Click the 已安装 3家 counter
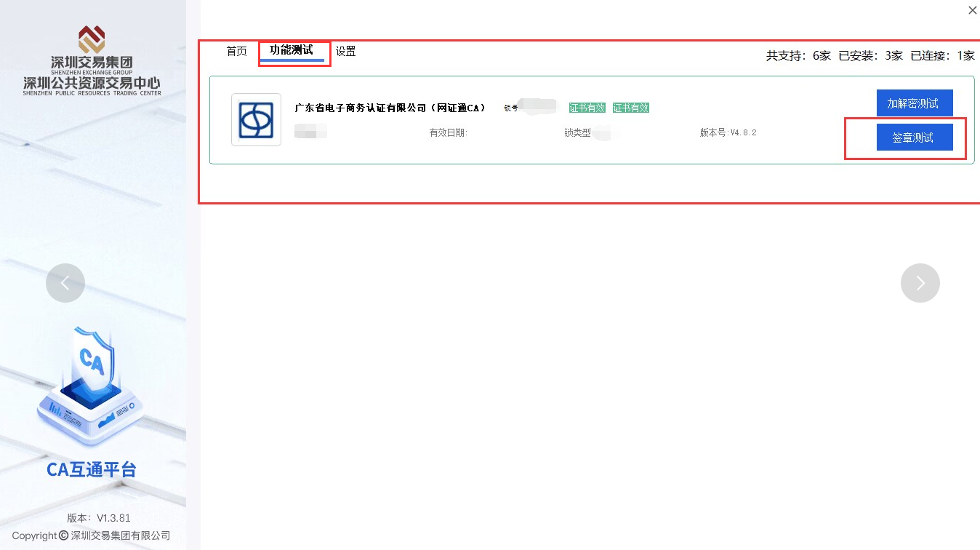 point(870,55)
